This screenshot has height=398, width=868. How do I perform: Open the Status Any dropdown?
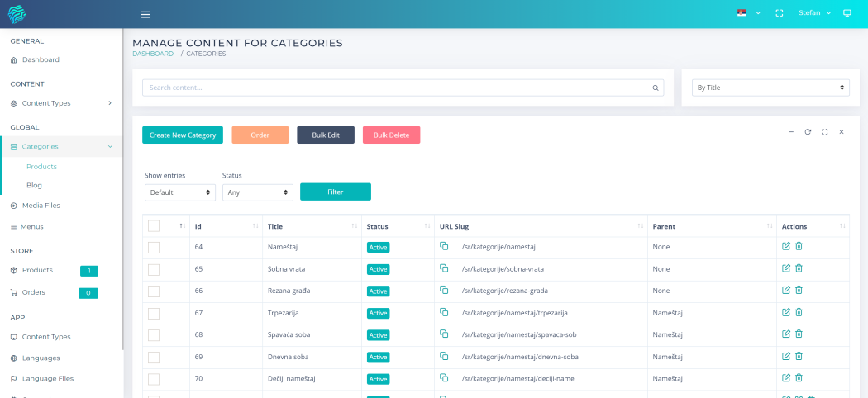point(257,192)
